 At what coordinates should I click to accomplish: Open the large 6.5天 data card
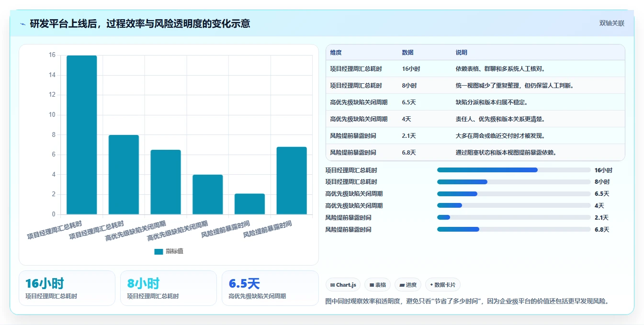pos(270,288)
